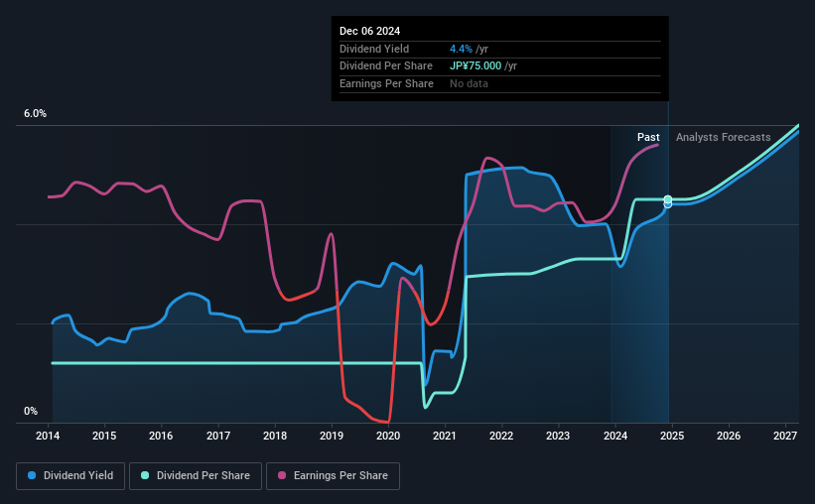Click the 2016 x-axis label
This screenshot has height=504, width=815.
point(161,436)
